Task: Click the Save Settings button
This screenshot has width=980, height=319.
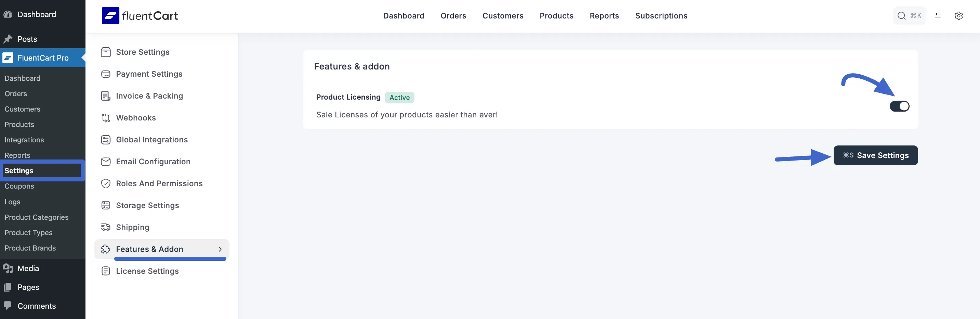Action: coord(876,155)
